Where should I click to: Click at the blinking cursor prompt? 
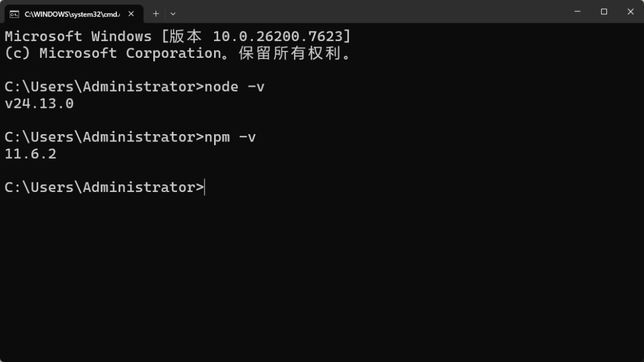205,187
